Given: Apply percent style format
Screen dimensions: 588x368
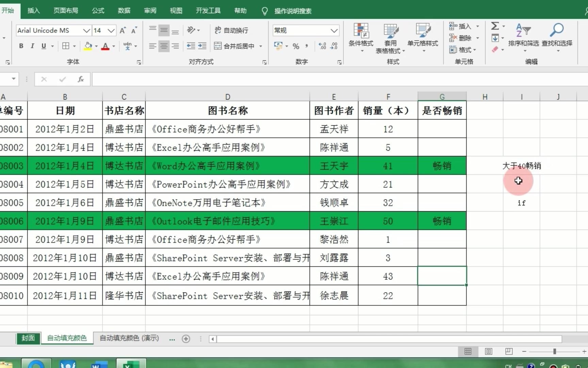Looking at the screenshot, I should point(296,46).
